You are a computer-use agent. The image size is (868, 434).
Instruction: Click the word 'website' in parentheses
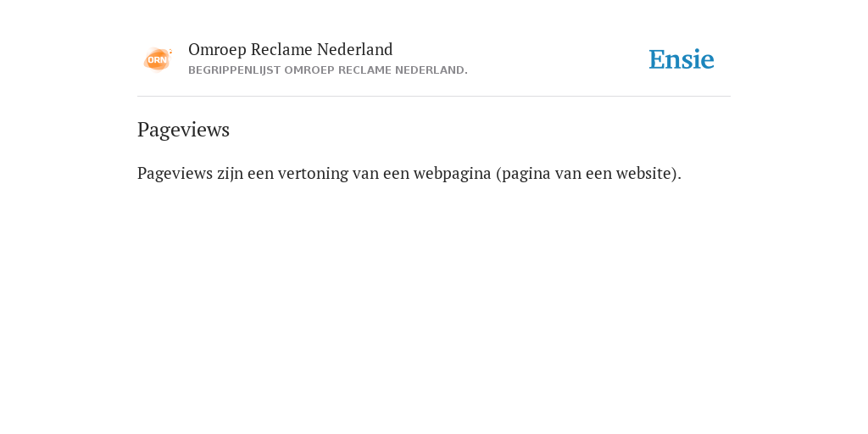click(648, 173)
